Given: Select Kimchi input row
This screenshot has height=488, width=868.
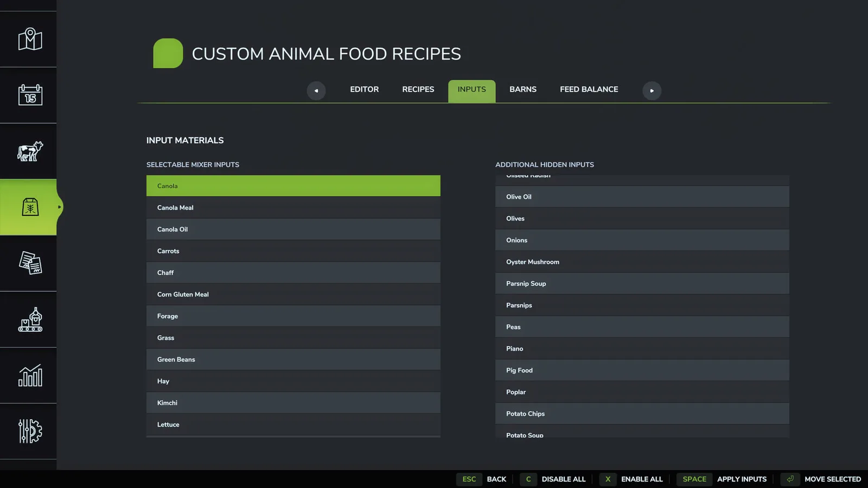Looking at the screenshot, I should [293, 403].
